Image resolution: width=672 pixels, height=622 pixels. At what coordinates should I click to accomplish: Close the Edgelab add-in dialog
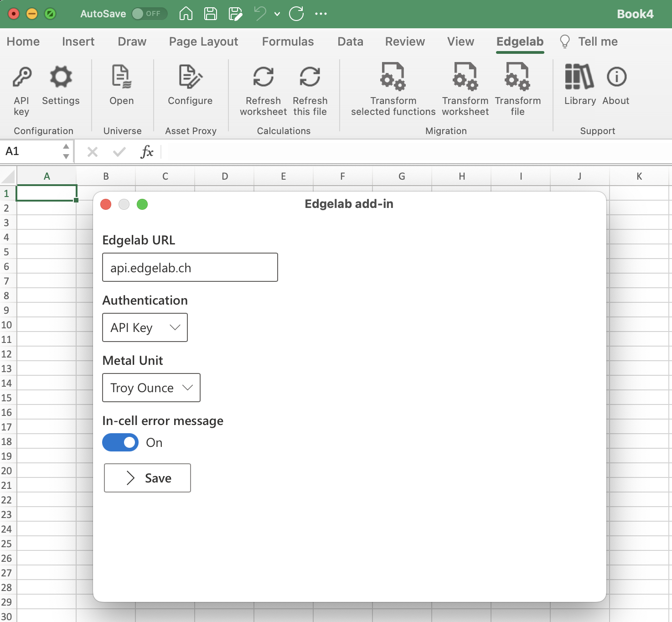(x=106, y=204)
